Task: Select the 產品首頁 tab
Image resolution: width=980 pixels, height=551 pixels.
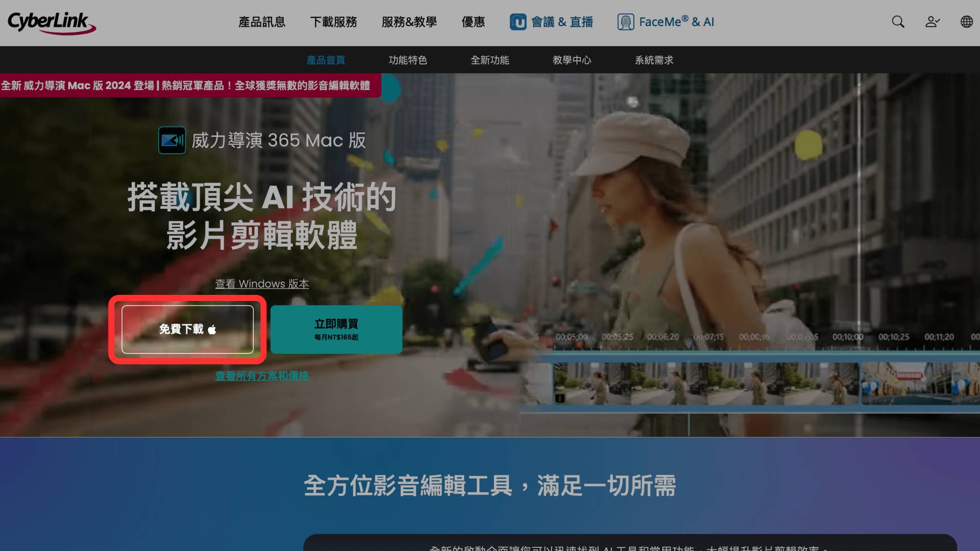Action: coord(326,60)
